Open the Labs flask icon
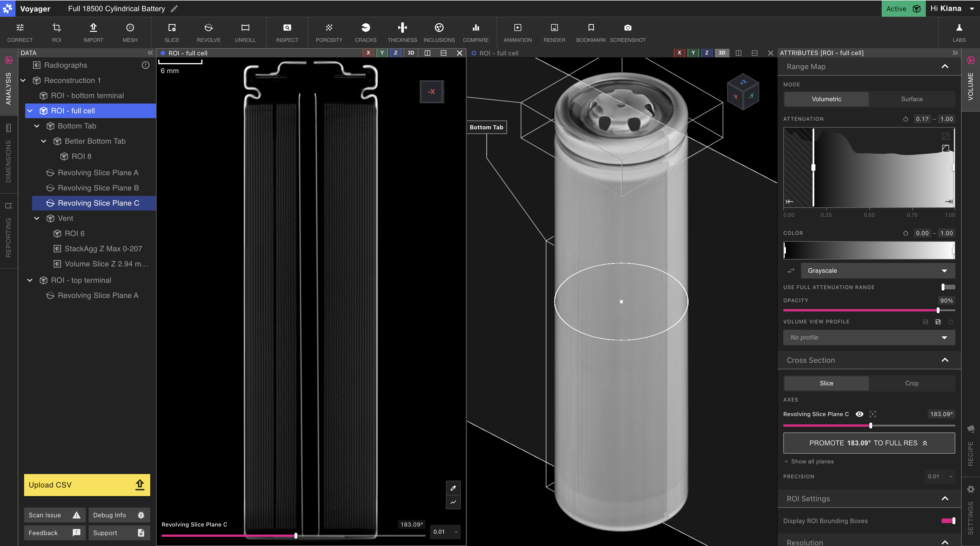 click(959, 32)
